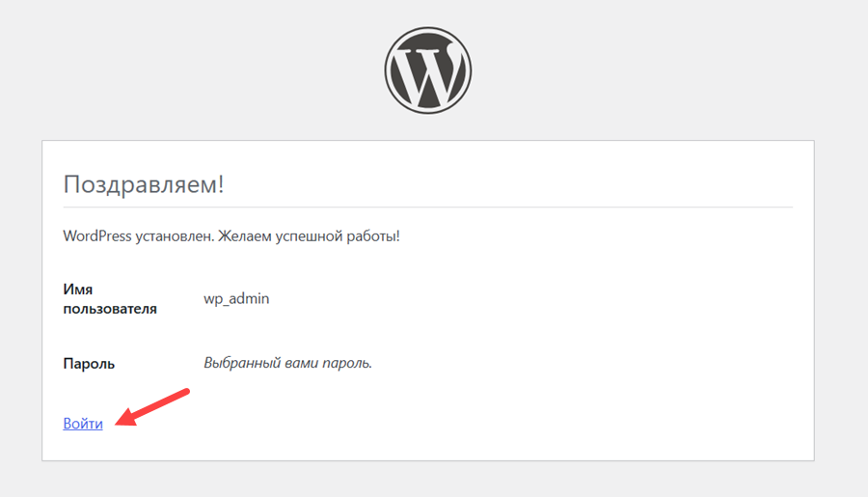Click the white W letter inside the logo
The height and width of the screenshot is (497, 868).
coord(427,75)
